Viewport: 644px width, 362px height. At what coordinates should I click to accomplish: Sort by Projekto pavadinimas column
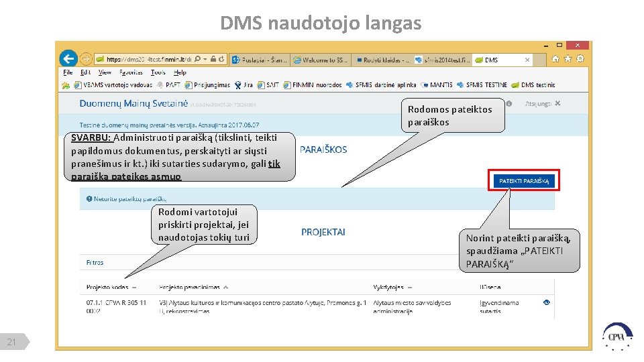point(193,287)
